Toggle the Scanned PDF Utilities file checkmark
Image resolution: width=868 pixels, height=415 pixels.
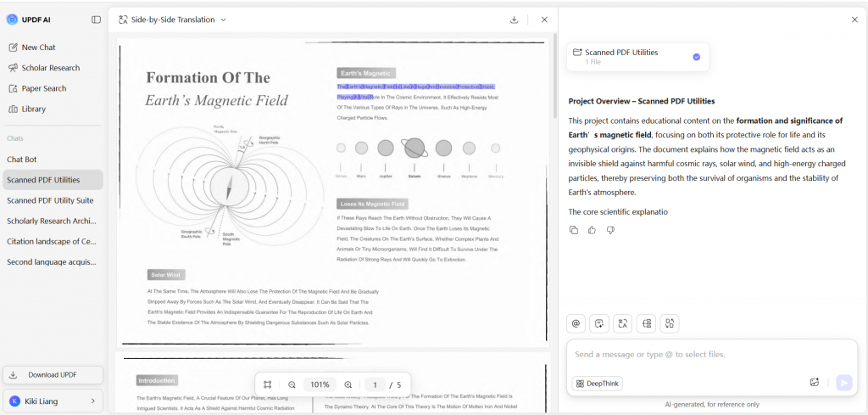click(x=697, y=57)
